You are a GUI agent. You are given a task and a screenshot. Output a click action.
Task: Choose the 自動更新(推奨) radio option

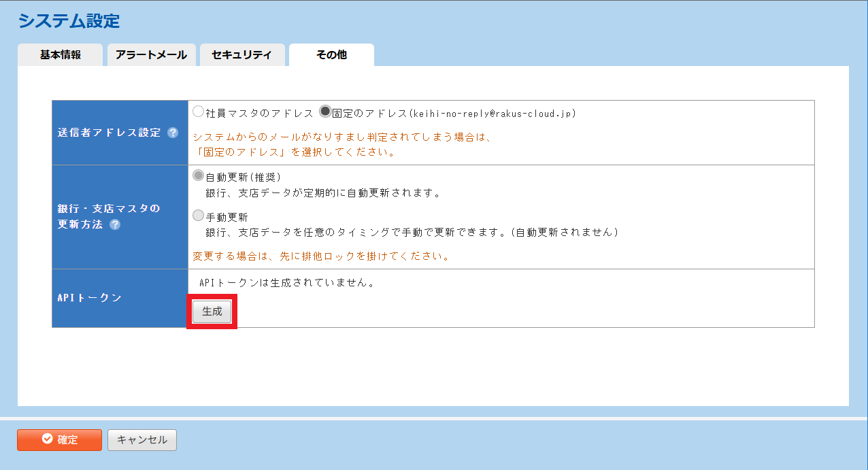[x=198, y=175]
